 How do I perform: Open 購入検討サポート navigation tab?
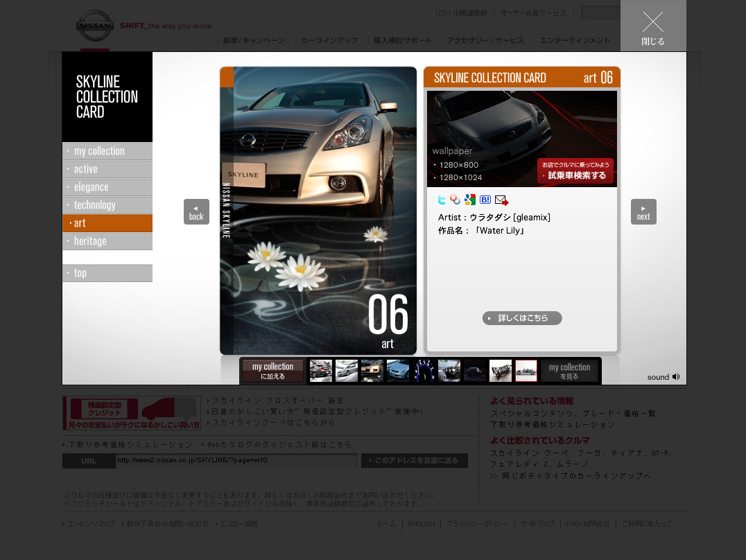click(x=403, y=40)
